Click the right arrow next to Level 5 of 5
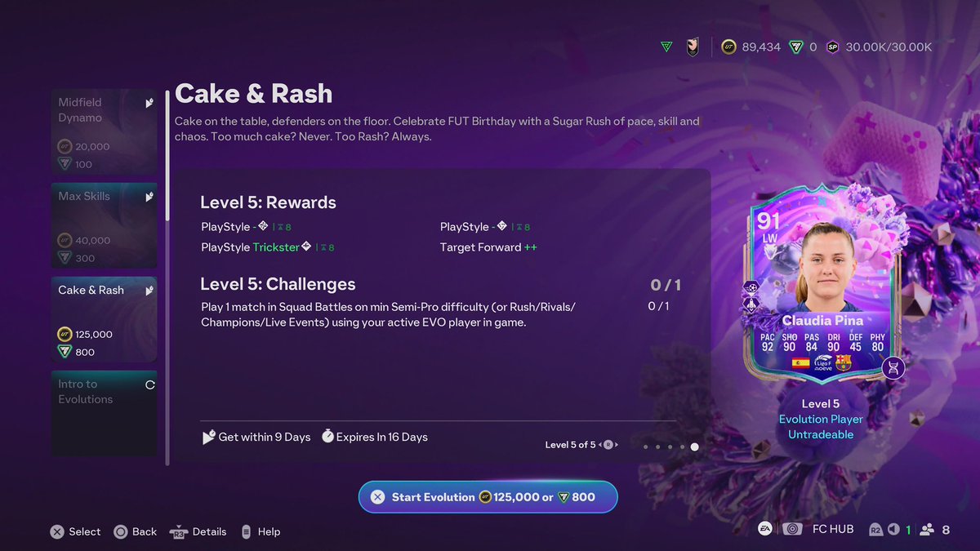The height and width of the screenshot is (551, 980). 616,445
